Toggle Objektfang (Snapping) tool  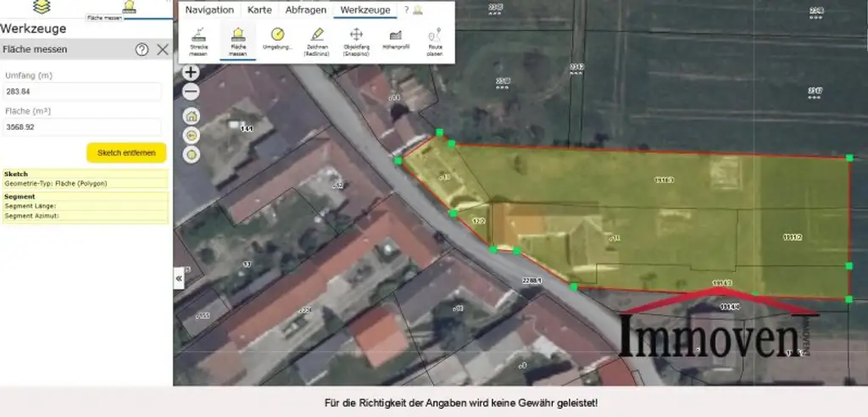pyautogui.click(x=356, y=40)
